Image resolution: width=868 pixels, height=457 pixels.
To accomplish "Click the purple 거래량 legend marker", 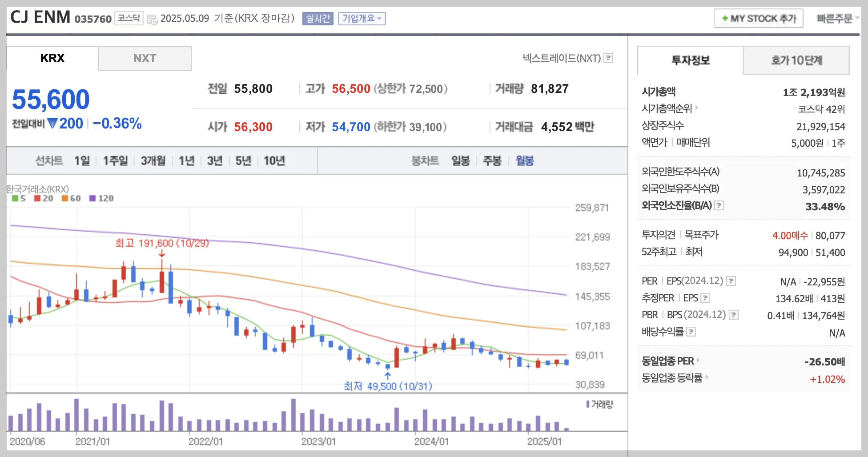I will click(x=587, y=404).
